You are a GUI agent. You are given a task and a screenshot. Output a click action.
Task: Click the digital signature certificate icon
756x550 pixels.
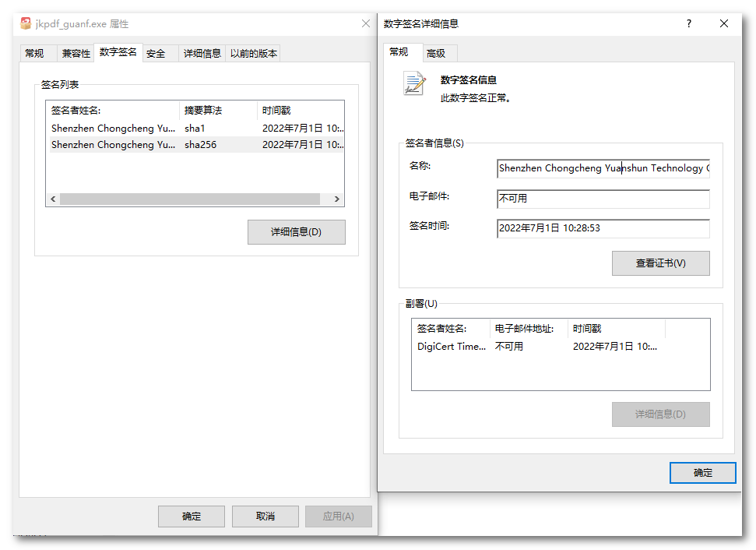click(414, 83)
